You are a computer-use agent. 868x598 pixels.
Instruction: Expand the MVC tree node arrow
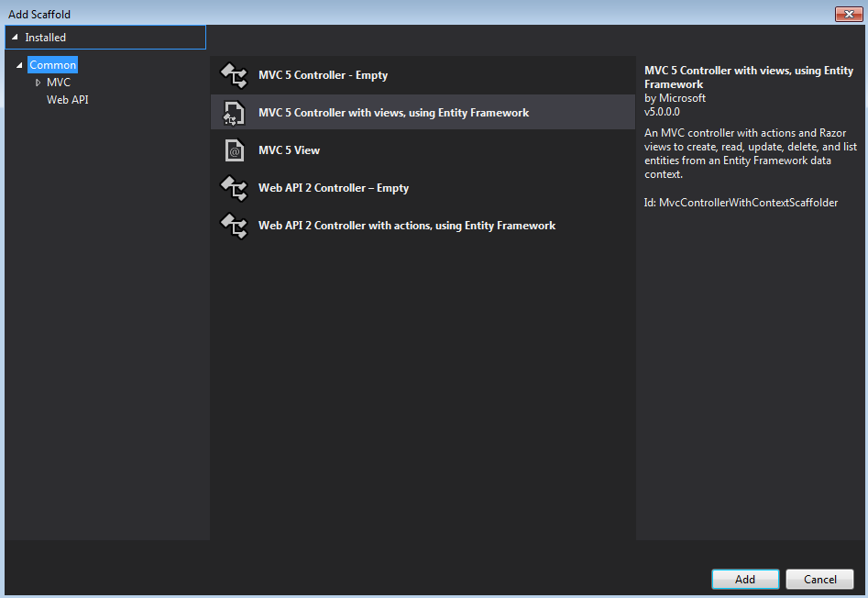(38, 83)
